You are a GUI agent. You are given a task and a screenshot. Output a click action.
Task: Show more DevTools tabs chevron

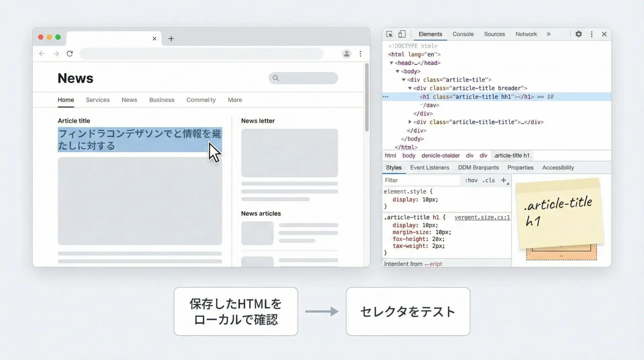click(549, 34)
